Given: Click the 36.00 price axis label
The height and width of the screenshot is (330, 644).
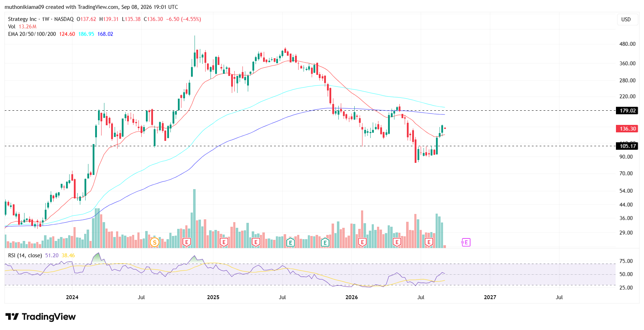Looking at the screenshot, I should (626, 218).
